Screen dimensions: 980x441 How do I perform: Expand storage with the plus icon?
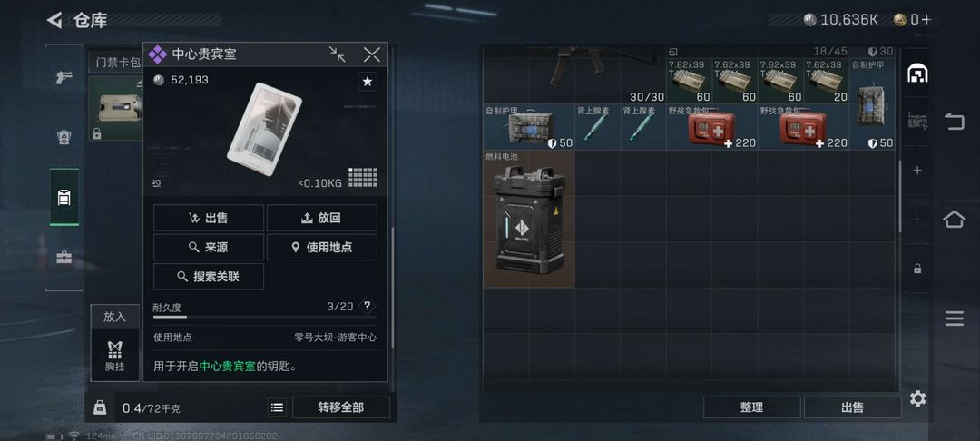click(x=917, y=171)
